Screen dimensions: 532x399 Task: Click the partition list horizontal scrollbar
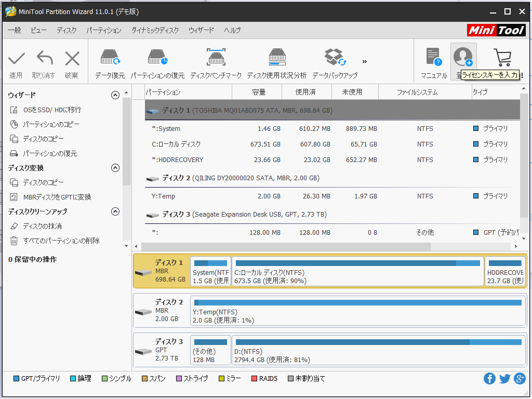pos(286,246)
